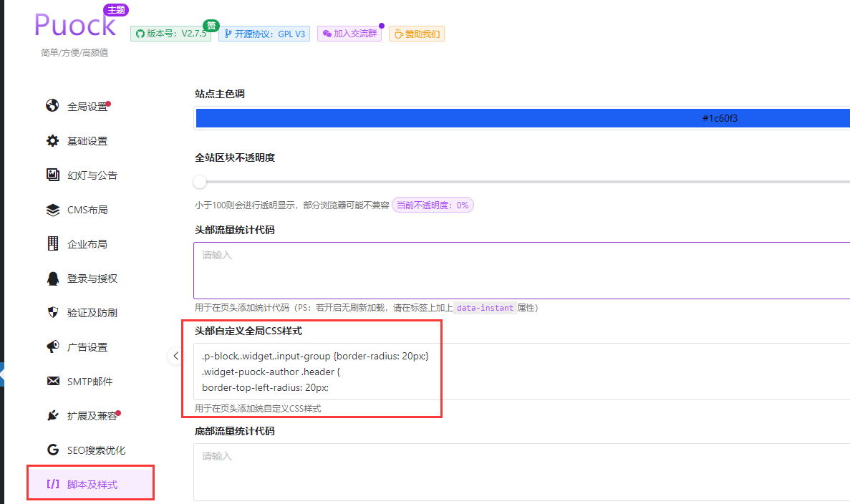Click the 站点主色调 label
This screenshot has width=850, height=504.
220,94
